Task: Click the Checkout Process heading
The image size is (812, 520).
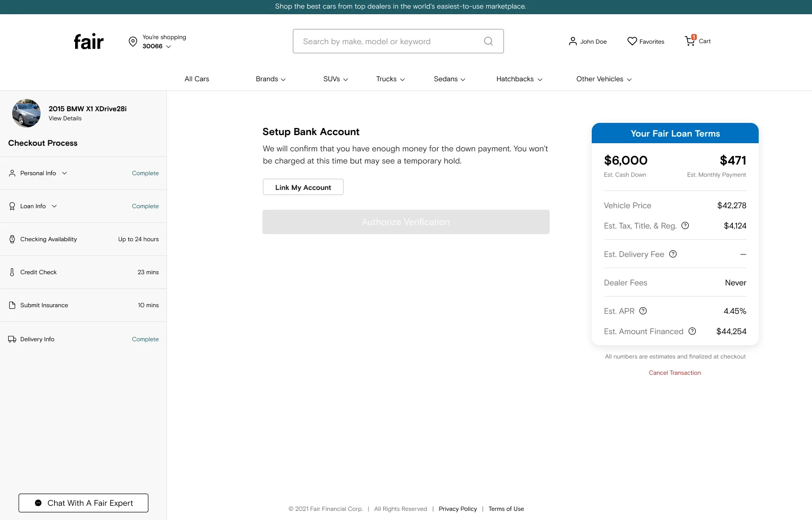Action: [x=43, y=143]
